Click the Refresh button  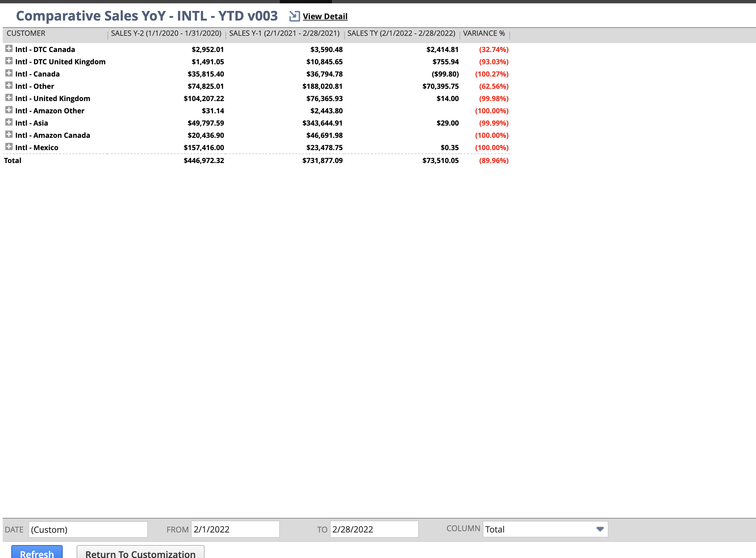pyautogui.click(x=37, y=552)
